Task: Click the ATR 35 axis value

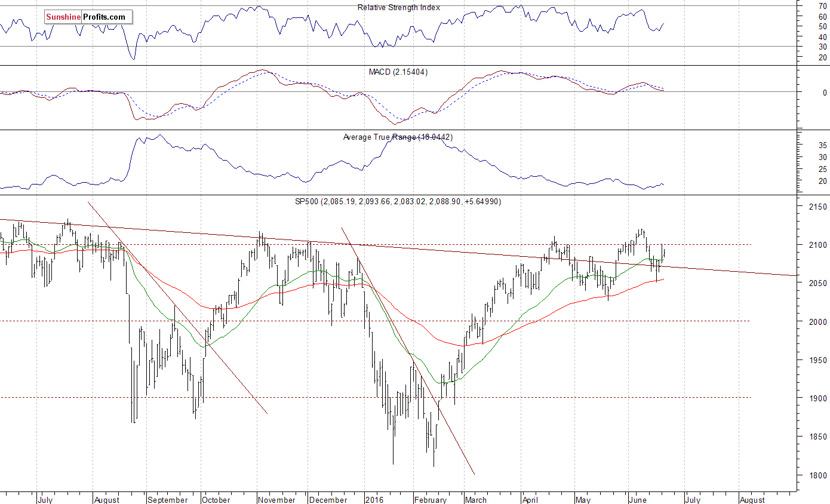Action: click(823, 145)
